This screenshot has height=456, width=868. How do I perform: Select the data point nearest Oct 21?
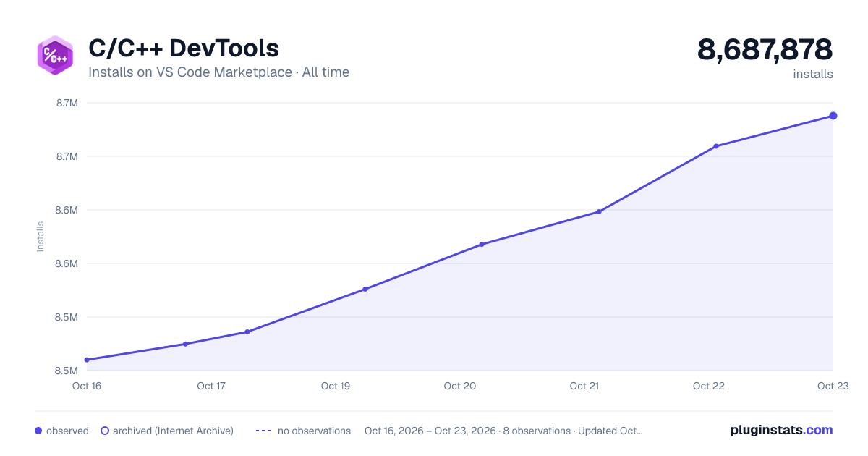(x=599, y=212)
